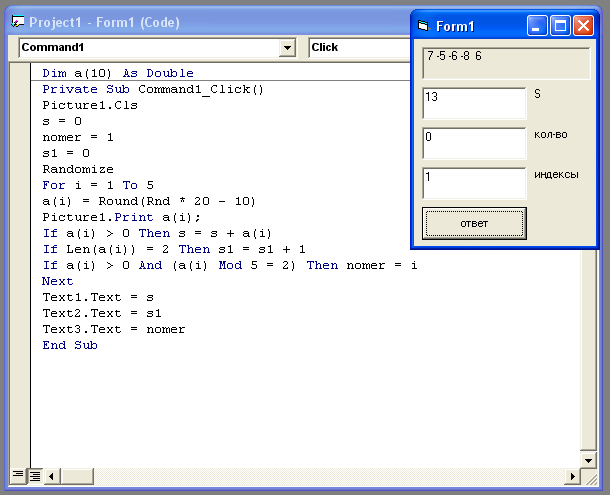Image resolution: width=610 pixels, height=495 pixels.
Task: Click the 'For i = 1 To 5' line
Action: coord(98,185)
